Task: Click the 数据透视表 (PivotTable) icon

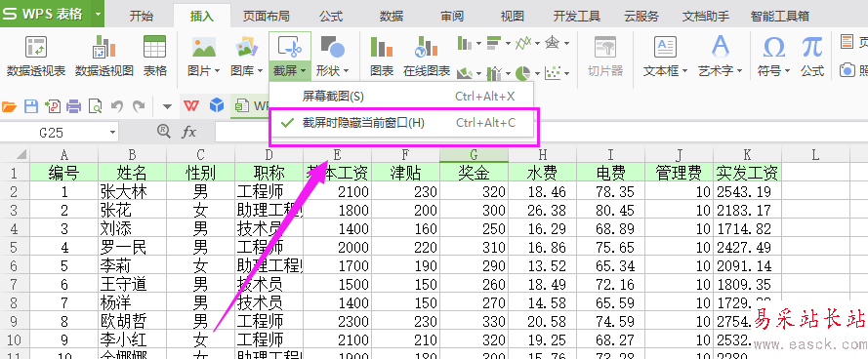Action: pos(36,47)
